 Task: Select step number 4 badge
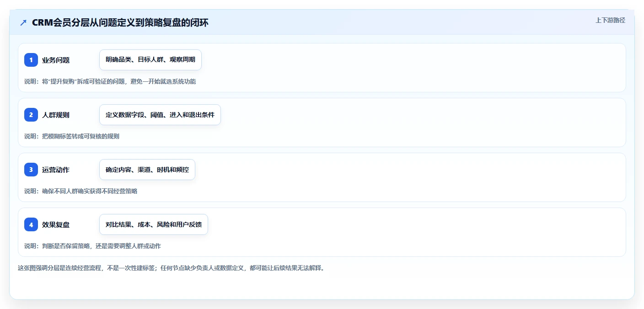point(31,224)
